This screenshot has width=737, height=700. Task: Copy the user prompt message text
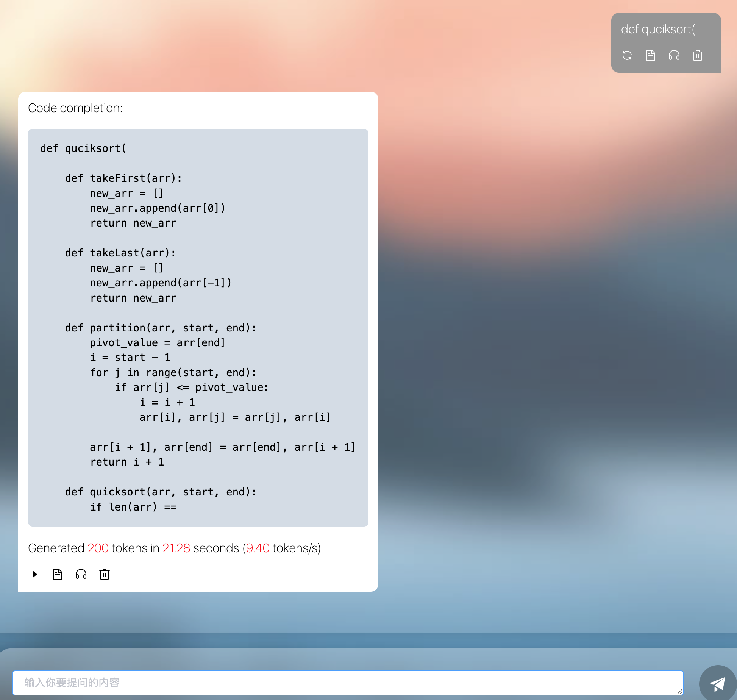tap(651, 55)
